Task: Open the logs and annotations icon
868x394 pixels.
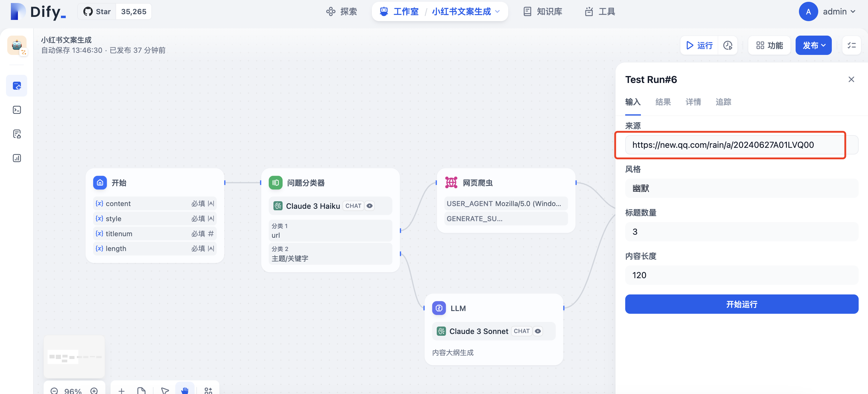Action: pos(17,134)
